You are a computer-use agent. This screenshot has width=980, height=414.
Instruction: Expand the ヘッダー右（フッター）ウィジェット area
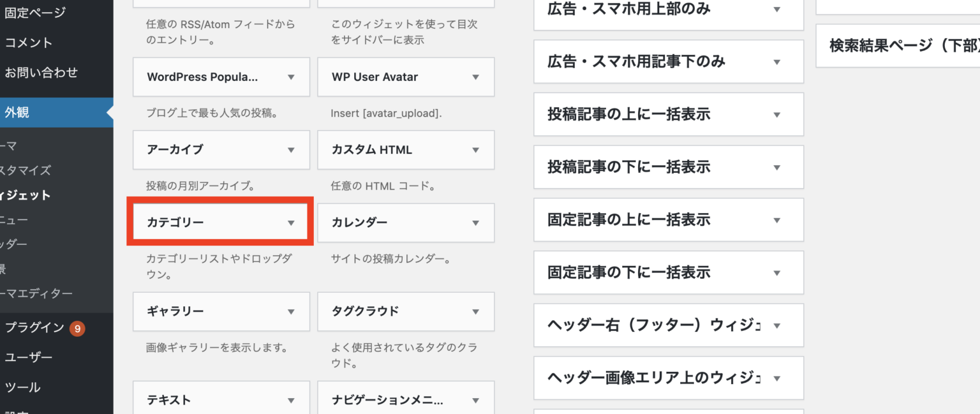click(668, 325)
